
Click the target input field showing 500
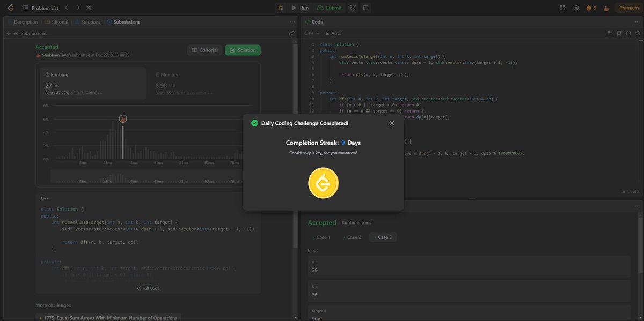point(470,314)
